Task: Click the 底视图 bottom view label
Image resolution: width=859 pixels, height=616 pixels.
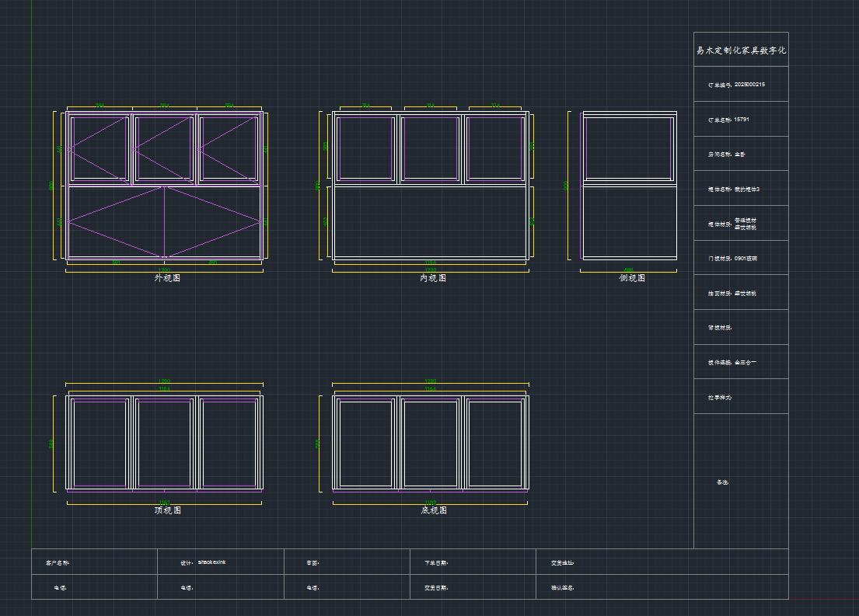Action: point(434,510)
